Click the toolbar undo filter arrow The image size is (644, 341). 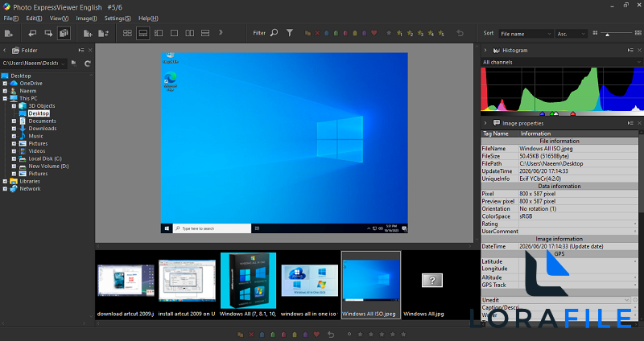[x=460, y=33]
